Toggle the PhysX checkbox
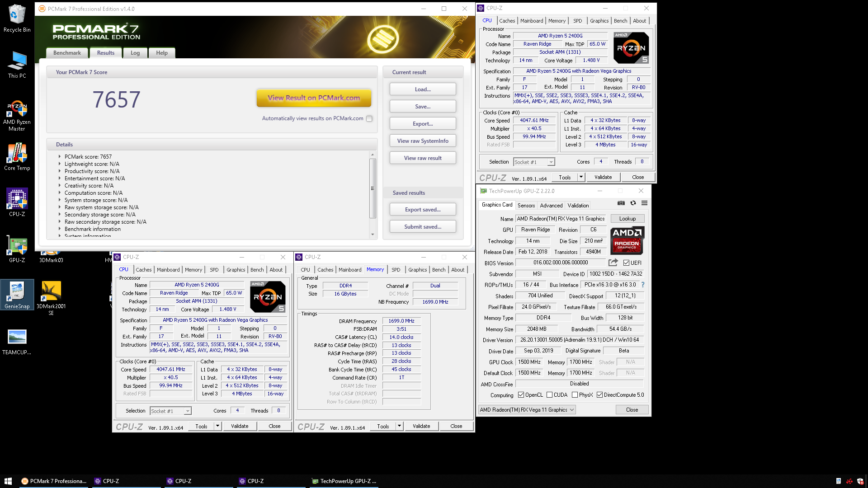Viewport: 868px width, 488px height. 575,395
